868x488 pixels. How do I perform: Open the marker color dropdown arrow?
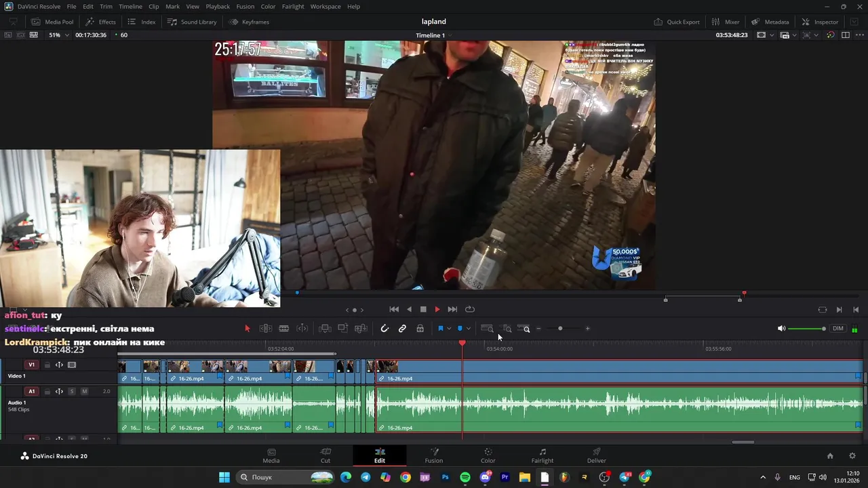click(468, 329)
